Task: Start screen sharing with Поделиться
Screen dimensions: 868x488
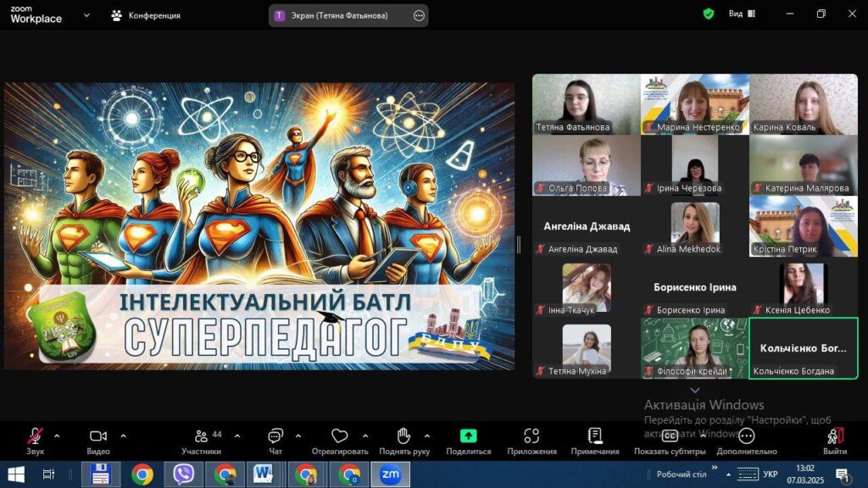Action: click(468, 441)
